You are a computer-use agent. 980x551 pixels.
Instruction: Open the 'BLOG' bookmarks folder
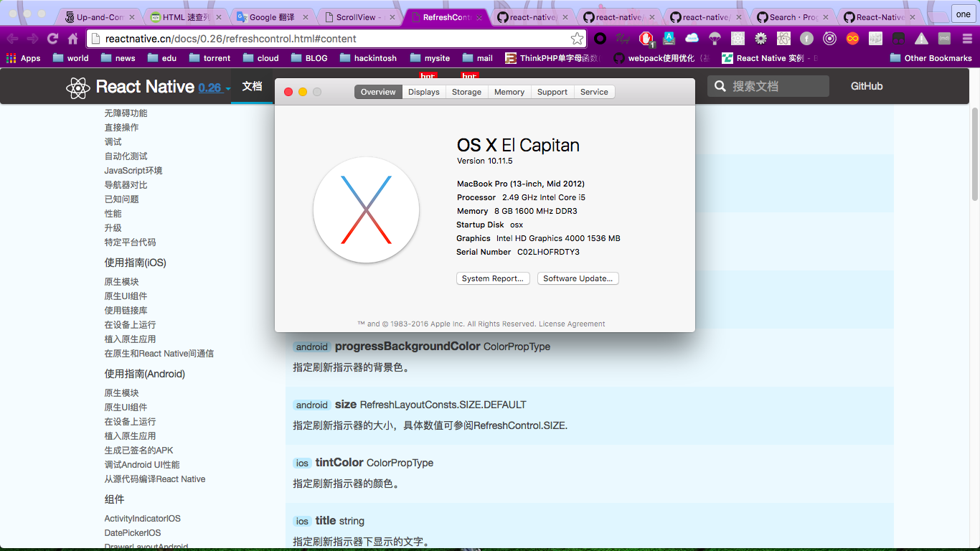308,58
